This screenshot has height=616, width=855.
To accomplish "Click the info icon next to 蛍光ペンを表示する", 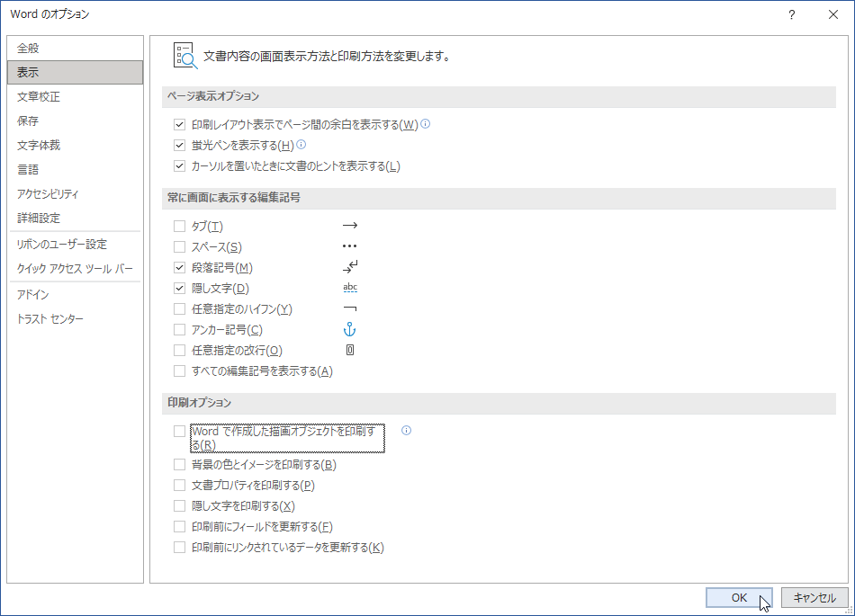I will 301,145.
